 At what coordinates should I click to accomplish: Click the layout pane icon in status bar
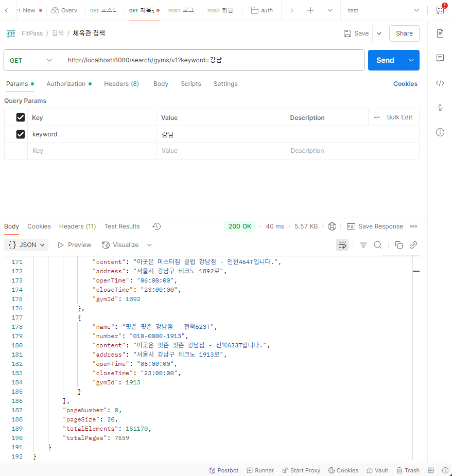(431, 470)
